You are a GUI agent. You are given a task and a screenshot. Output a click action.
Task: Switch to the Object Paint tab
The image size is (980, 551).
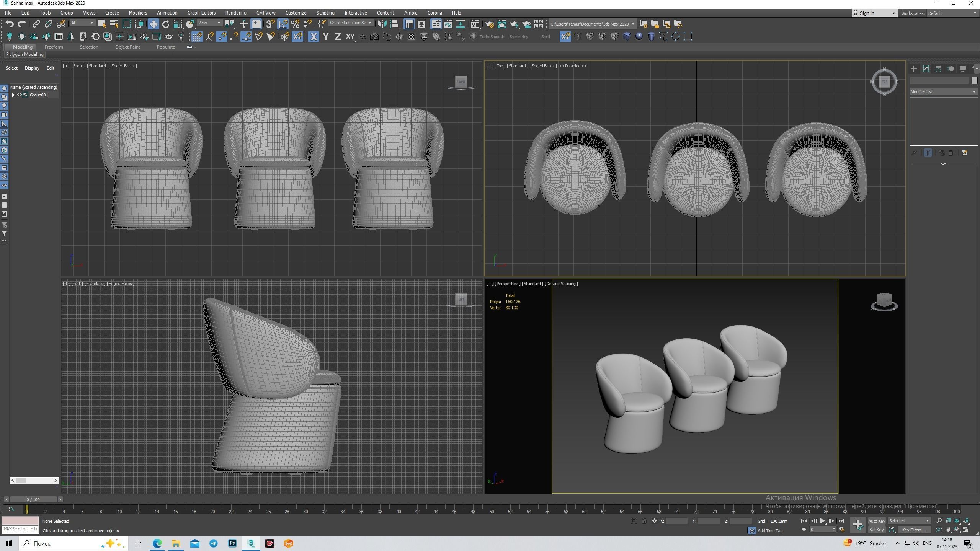127,47
